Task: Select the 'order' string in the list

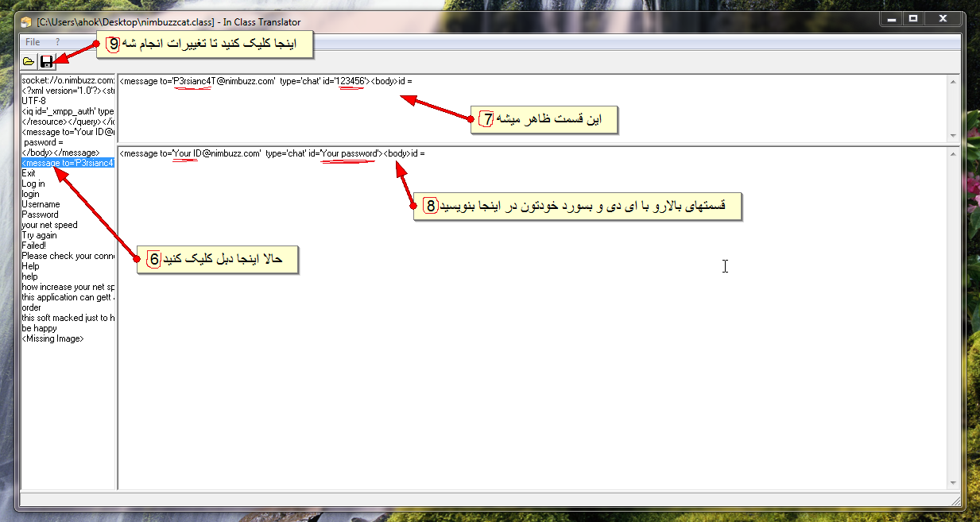Action: coord(68,307)
